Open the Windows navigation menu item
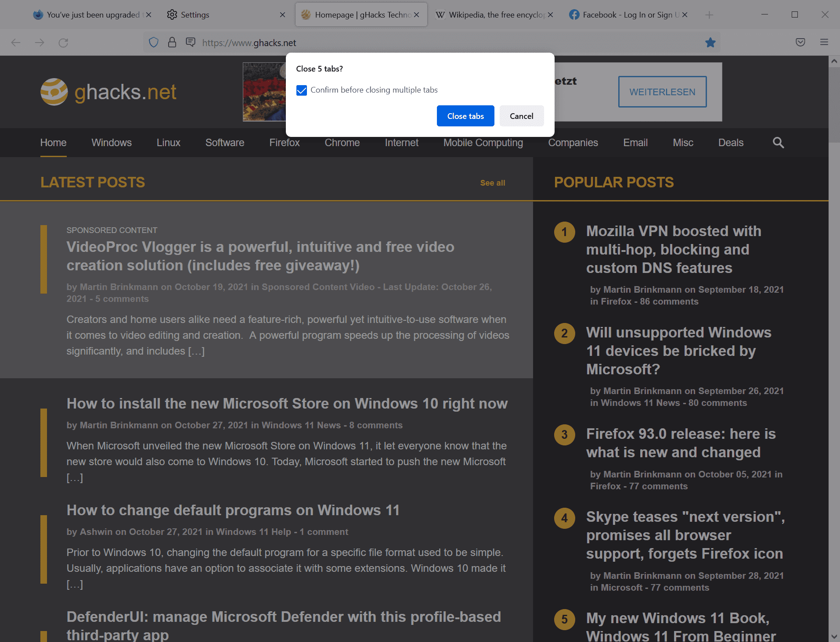 (x=112, y=143)
